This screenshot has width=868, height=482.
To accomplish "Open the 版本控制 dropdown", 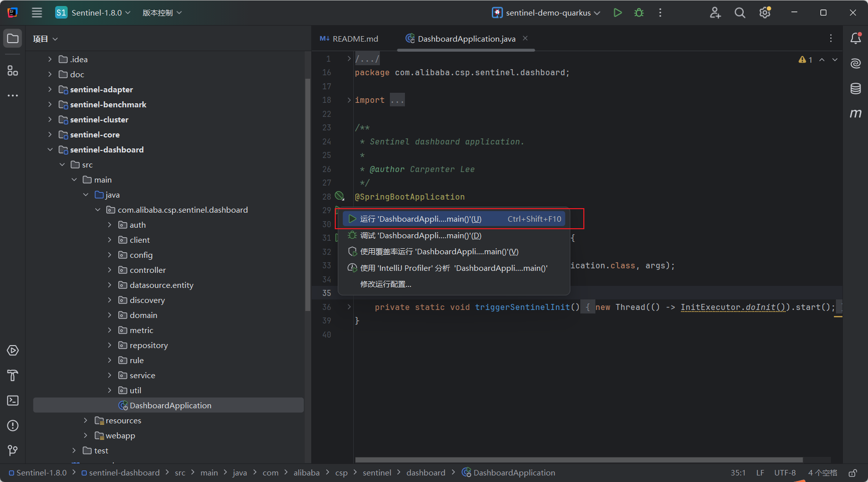I will point(162,13).
